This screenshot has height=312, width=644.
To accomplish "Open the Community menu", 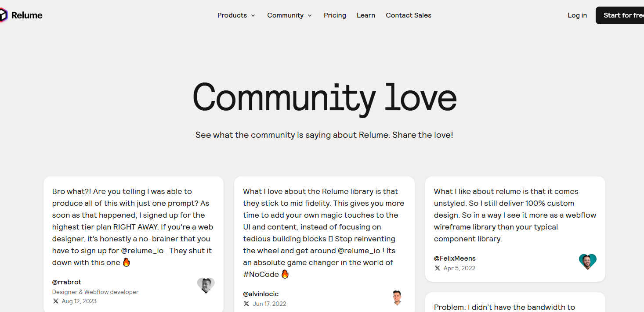I will pyautogui.click(x=289, y=15).
